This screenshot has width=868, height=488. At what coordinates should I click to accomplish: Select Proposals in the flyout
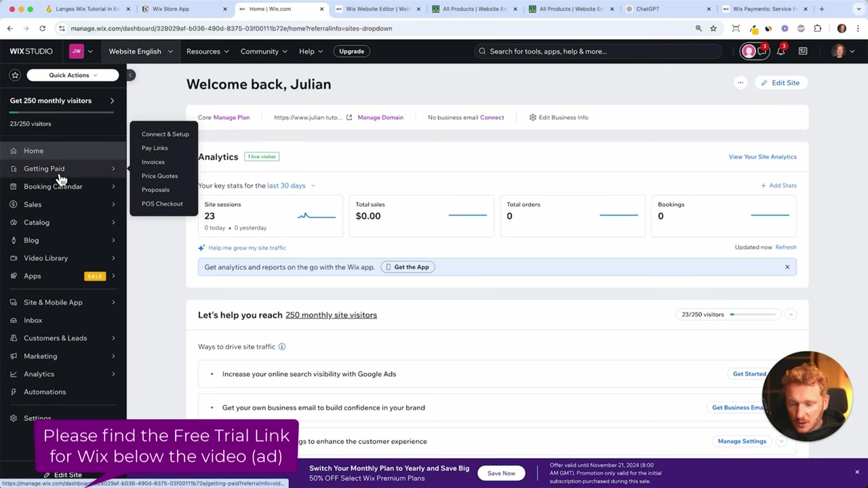155,190
